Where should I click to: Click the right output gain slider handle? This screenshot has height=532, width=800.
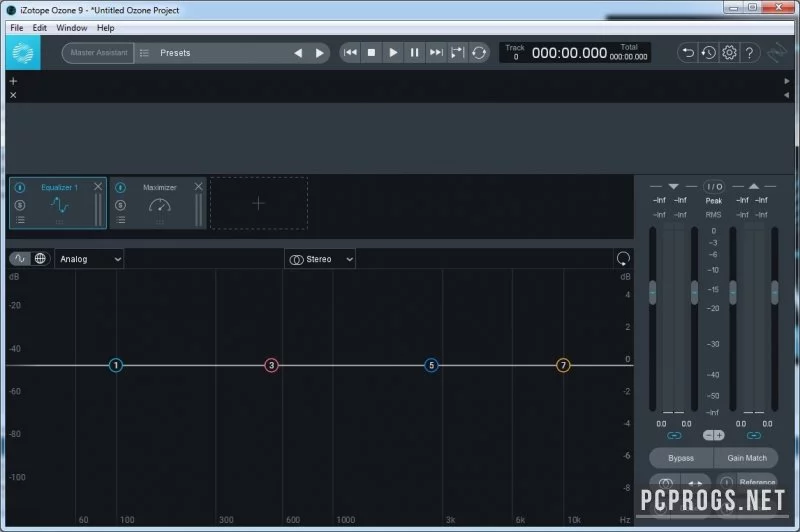click(774, 293)
